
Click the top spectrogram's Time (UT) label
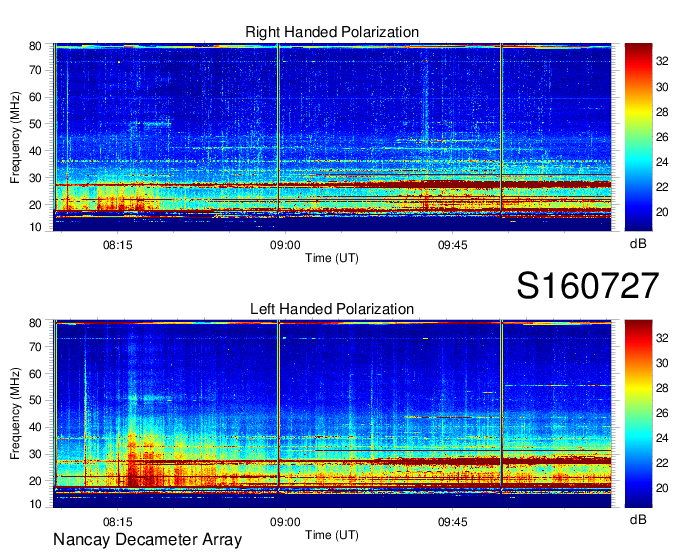coord(332,258)
